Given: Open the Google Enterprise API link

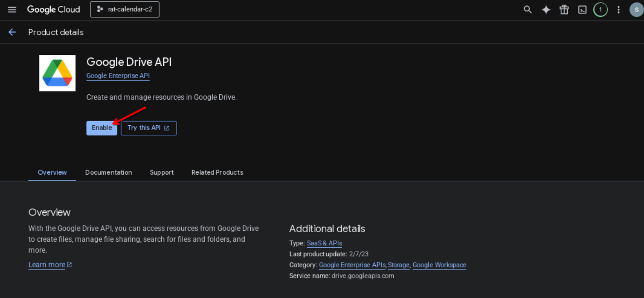Looking at the screenshot, I should [118, 76].
